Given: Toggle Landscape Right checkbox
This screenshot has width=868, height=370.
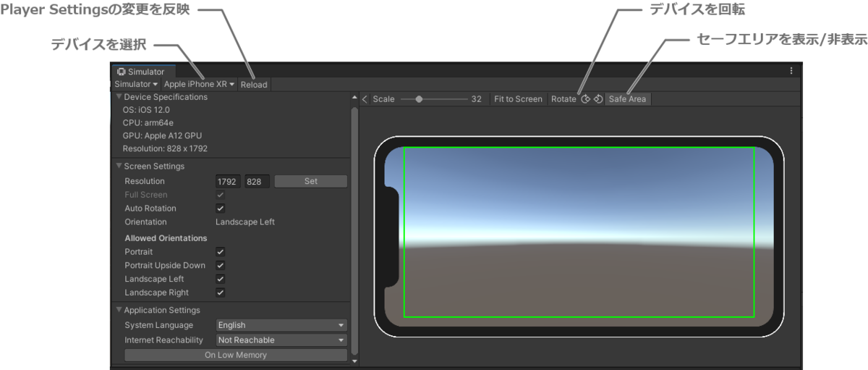Looking at the screenshot, I should pyautogui.click(x=221, y=293).
